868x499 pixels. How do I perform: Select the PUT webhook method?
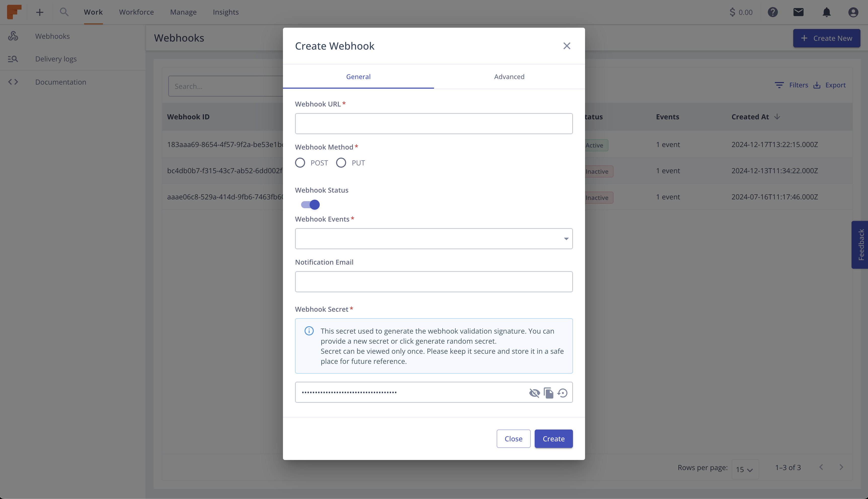coord(341,162)
